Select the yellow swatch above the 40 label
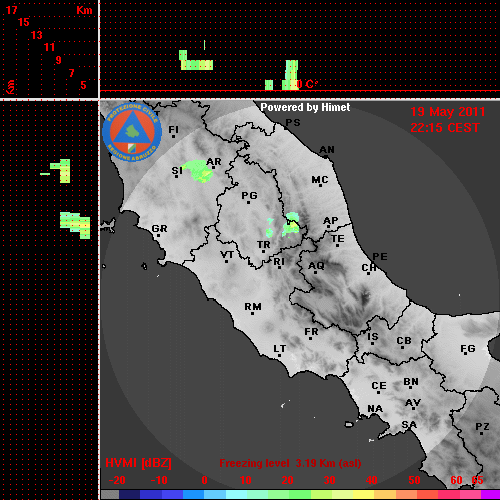This screenshot has height=500, width=500. pyautogui.click(x=363, y=495)
